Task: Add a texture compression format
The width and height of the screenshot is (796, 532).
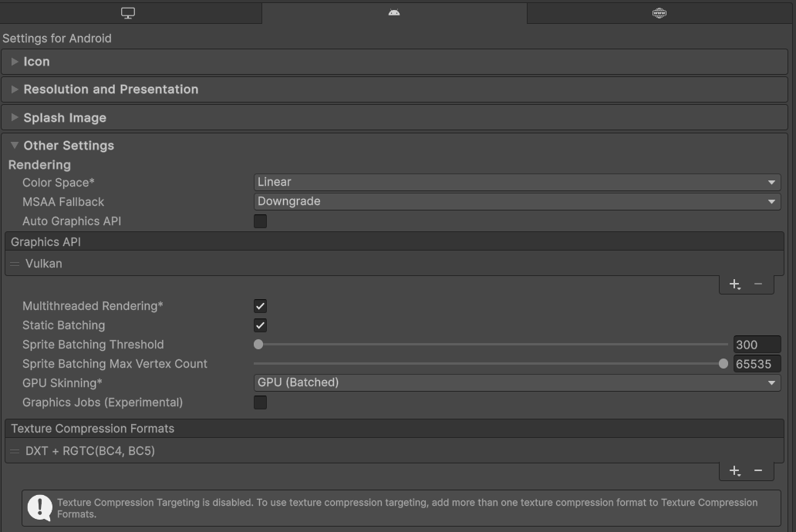Action: coord(734,471)
